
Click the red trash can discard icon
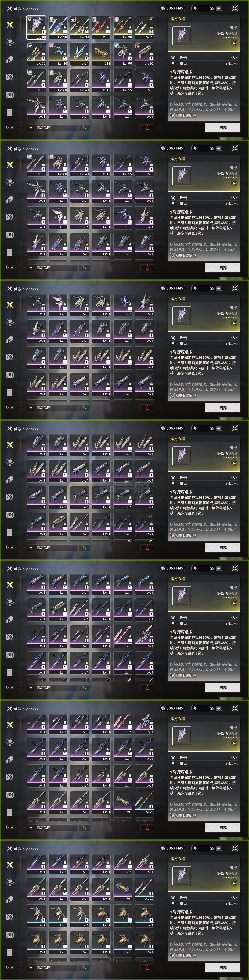point(147,127)
